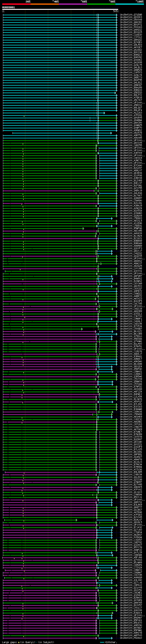Select the UniRef100_Q1GY51 label

(131, 590)
